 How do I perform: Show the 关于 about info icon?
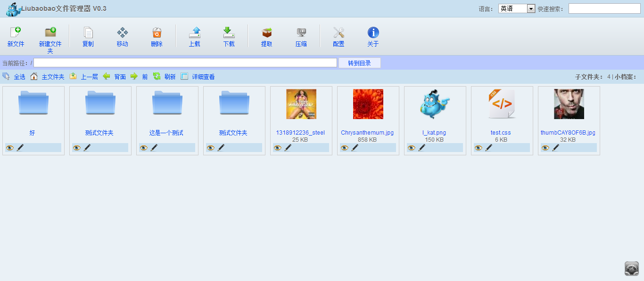click(x=373, y=32)
